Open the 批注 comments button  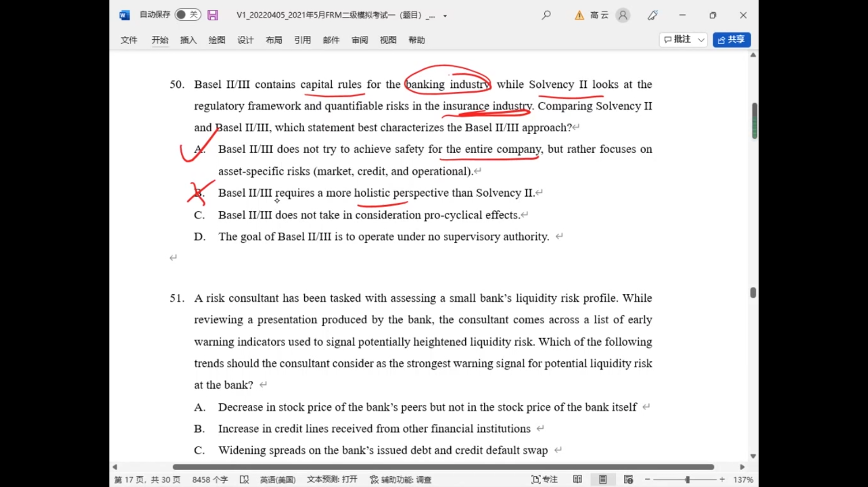[x=677, y=40]
